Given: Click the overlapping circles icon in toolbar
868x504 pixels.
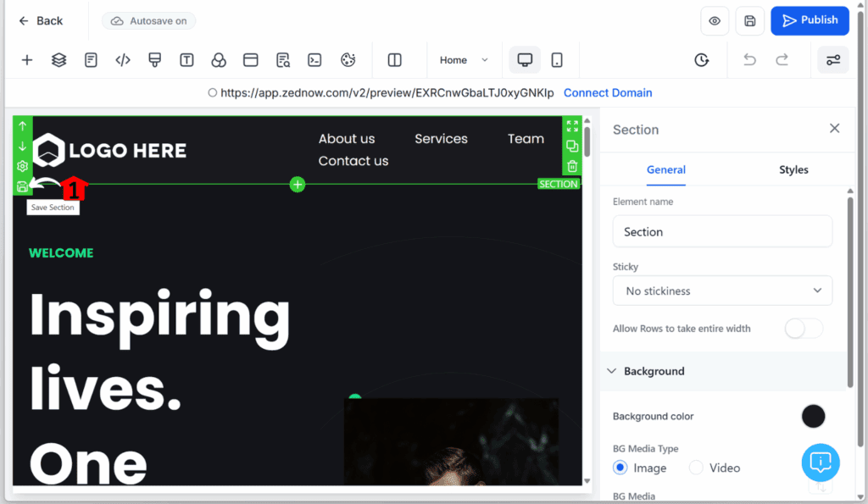Looking at the screenshot, I should coord(219,60).
